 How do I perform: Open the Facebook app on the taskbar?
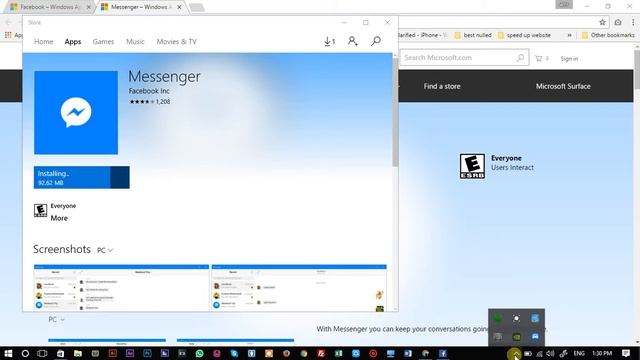(443, 353)
